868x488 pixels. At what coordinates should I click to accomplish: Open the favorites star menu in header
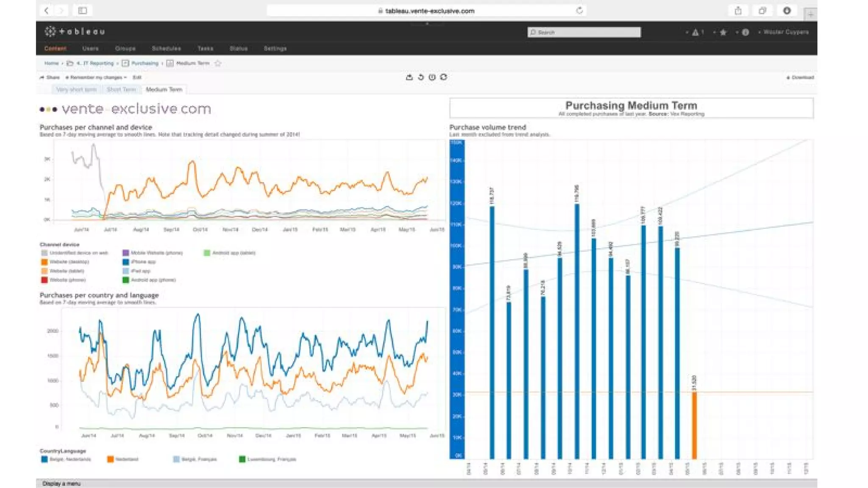tap(723, 32)
